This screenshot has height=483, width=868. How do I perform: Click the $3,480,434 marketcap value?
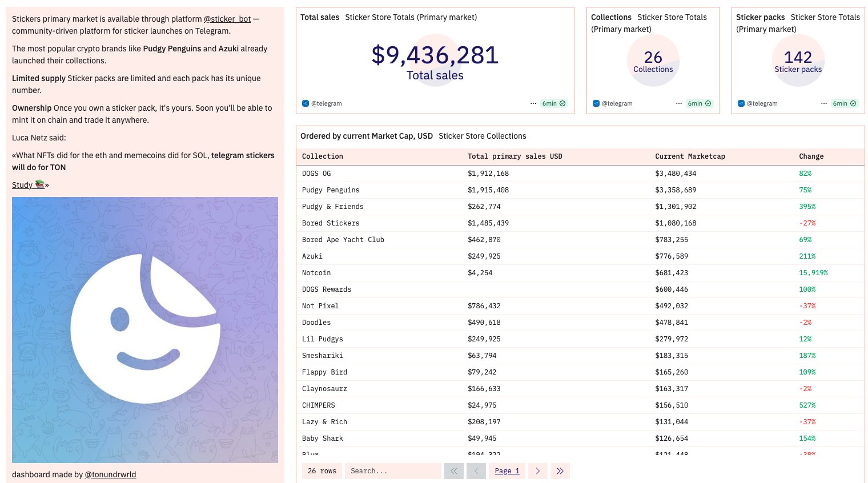point(676,174)
